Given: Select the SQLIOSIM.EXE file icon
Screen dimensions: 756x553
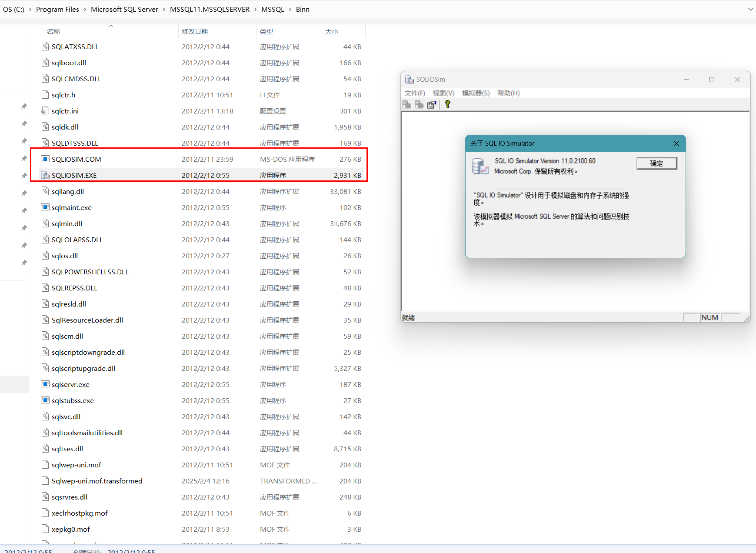Looking at the screenshot, I should click(x=45, y=175).
